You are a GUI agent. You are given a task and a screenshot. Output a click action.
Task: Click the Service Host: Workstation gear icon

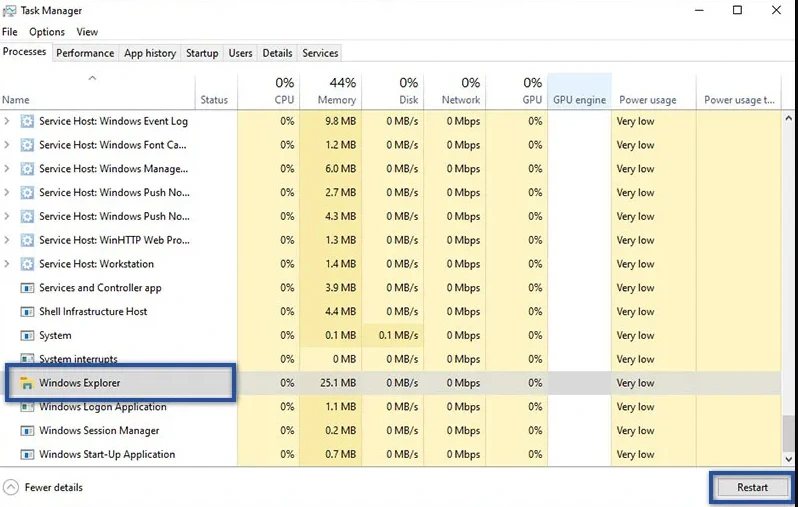click(x=27, y=264)
